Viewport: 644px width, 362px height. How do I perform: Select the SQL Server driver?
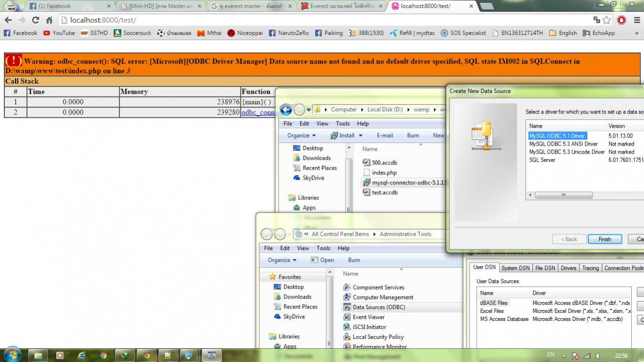point(542,160)
